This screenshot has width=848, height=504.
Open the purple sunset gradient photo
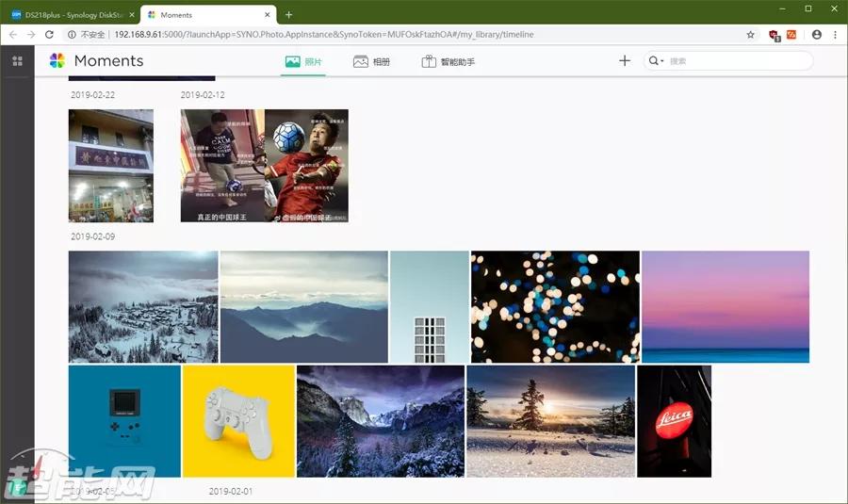pos(726,306)
